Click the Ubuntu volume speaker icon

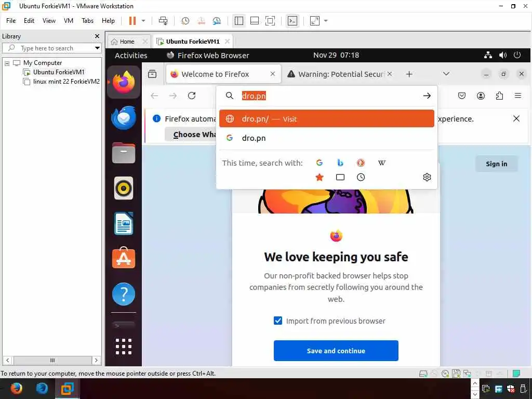tap(503, 55)
